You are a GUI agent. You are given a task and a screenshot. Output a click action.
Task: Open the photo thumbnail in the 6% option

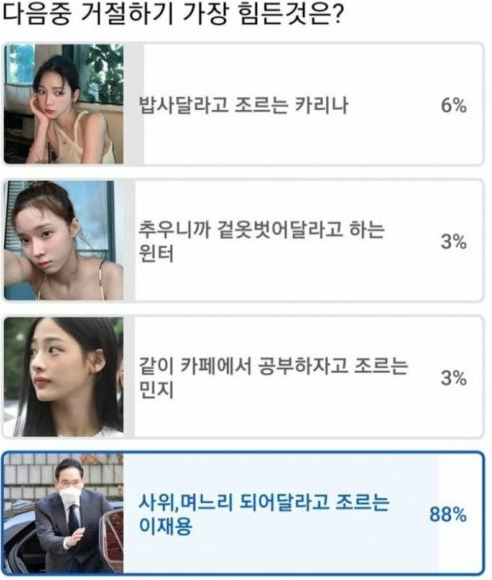click(64, 104)
